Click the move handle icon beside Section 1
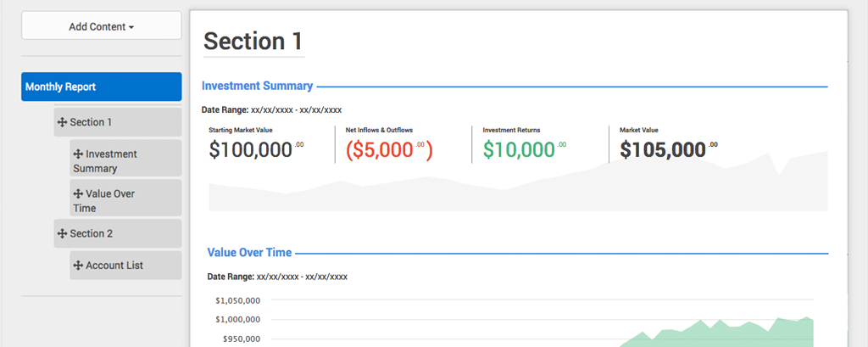The height and width of the screenshot is (347, 868). pos(62,122)
